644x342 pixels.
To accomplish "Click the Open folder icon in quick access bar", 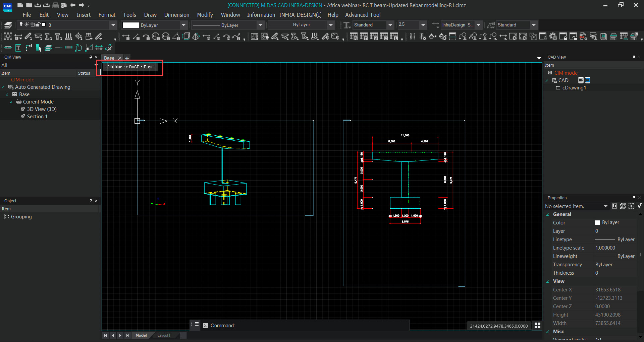I will (x=29, y=5).
